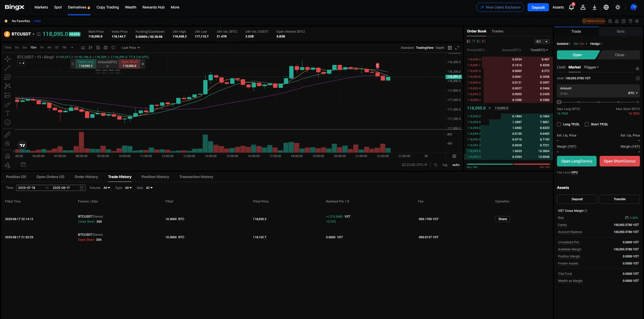
Task: Toggle the auto price scale
Action: pos(456,165)
